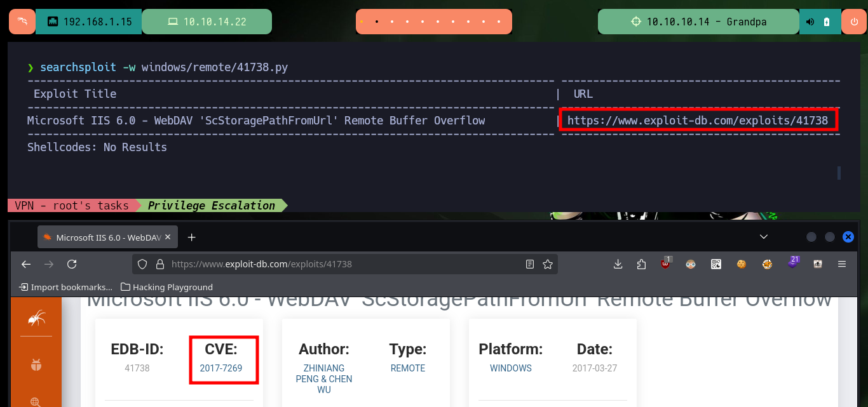The width and height of the screenshot is (868, 407).
Task: Click the searchsploit command line in terminal
Action: pos(158,67)
